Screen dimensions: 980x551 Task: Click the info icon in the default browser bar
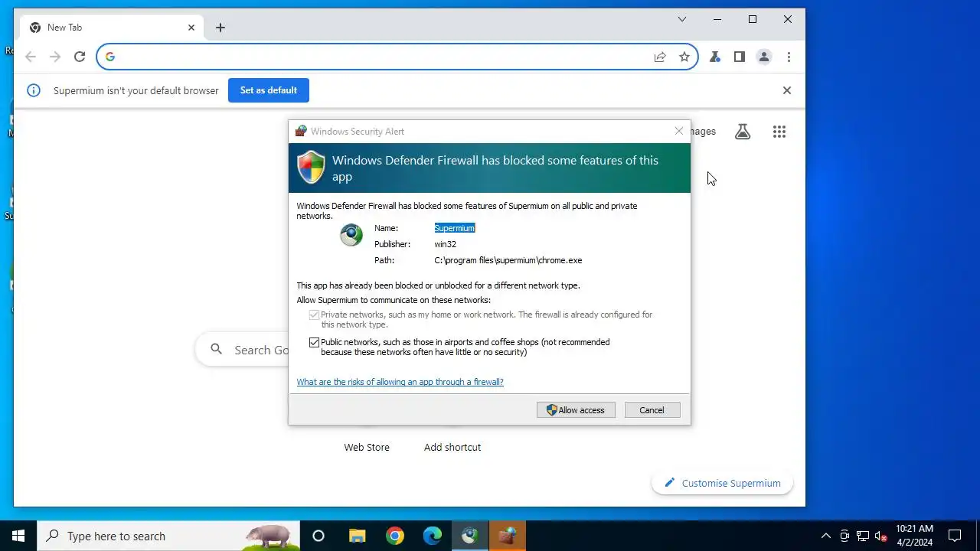[34, 90]
